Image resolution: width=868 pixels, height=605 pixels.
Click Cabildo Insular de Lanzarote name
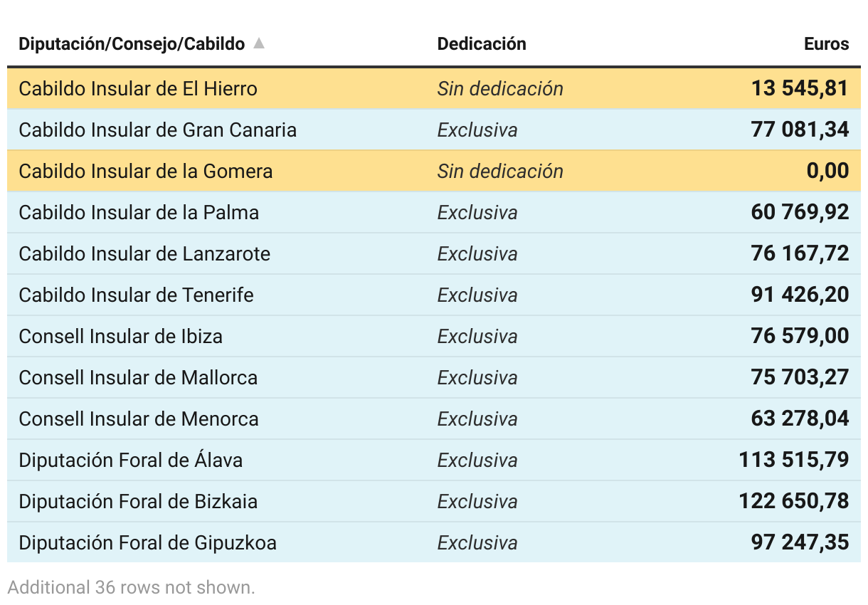tap(144, 254)
